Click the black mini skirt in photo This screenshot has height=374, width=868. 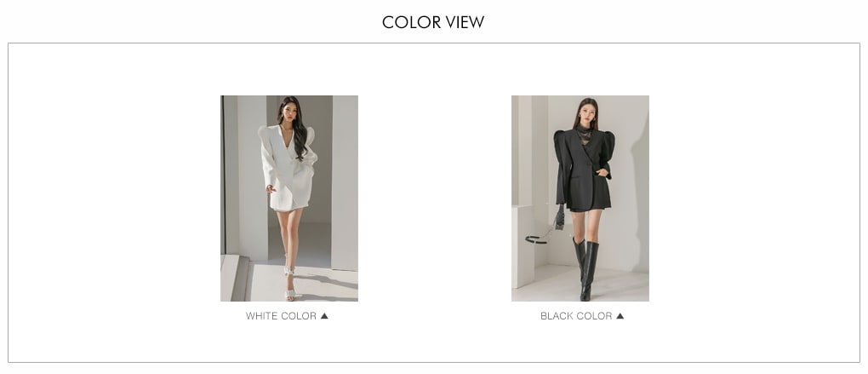coord(588,209)
